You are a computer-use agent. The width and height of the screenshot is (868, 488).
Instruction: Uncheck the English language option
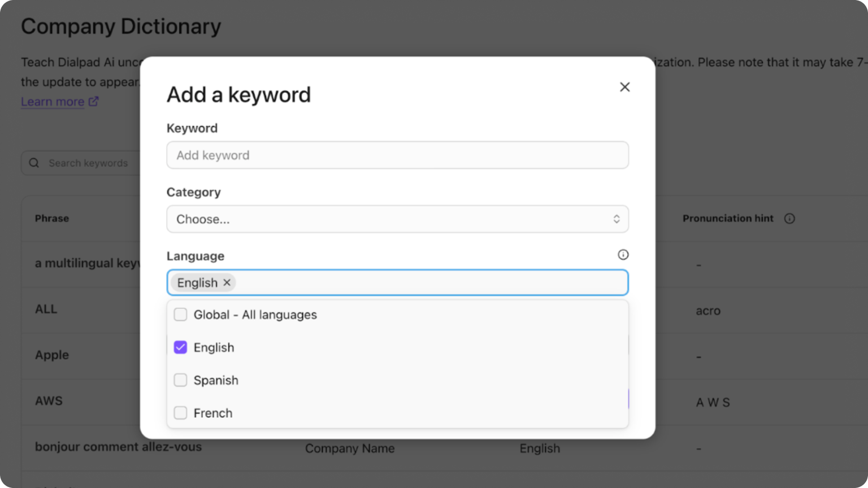tap(180, 347)
